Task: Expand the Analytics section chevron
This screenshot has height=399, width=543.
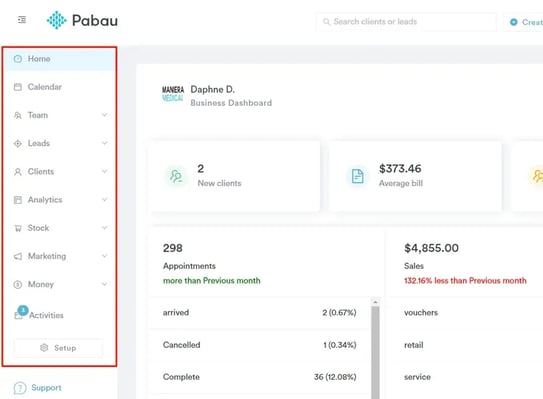Action: [105, 200]
